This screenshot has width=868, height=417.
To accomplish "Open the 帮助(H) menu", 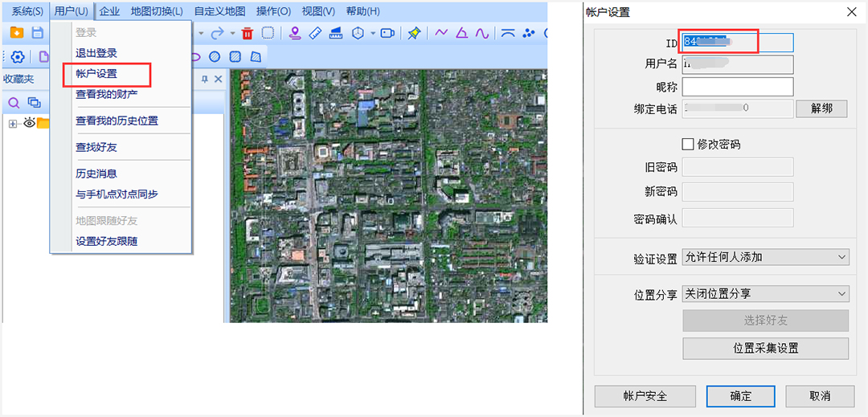I will click(x=362, y=11).
